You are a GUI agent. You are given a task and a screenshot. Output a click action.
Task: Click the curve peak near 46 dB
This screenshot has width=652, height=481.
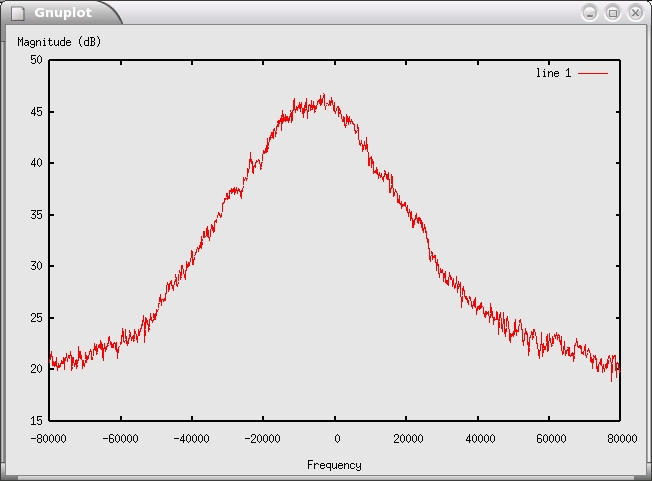coord(324,97)
